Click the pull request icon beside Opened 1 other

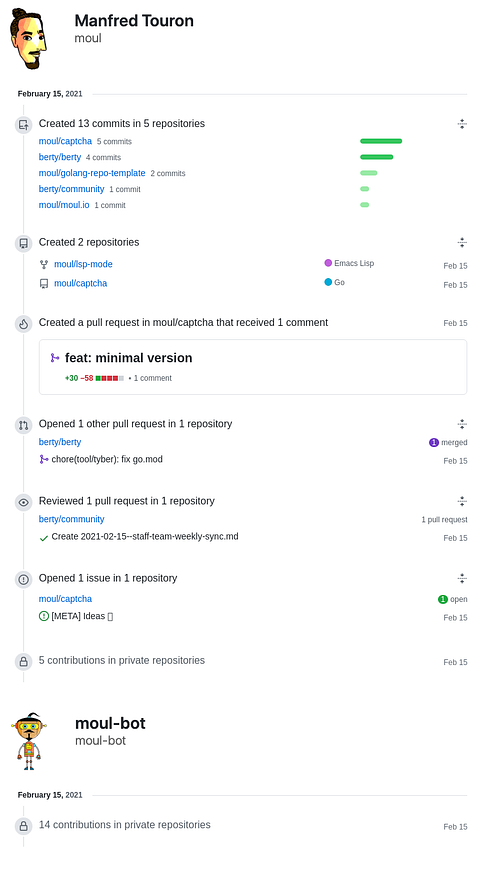[x=23, y=425]
